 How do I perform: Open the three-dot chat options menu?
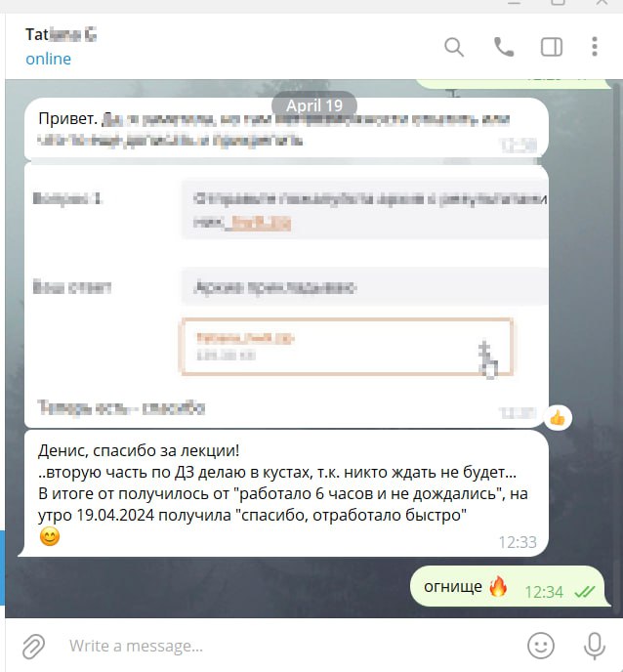tap(595, 46)
